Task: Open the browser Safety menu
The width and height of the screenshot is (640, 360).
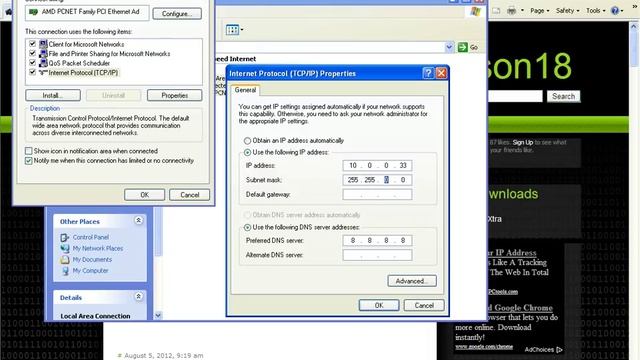Action: click(x=567, y=11)
